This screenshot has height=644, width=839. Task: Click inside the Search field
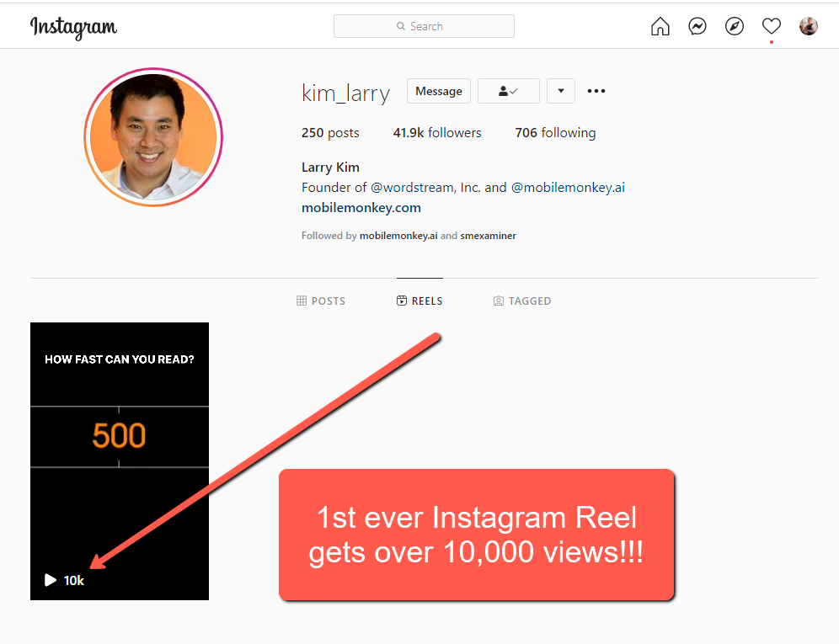[424, 27]
